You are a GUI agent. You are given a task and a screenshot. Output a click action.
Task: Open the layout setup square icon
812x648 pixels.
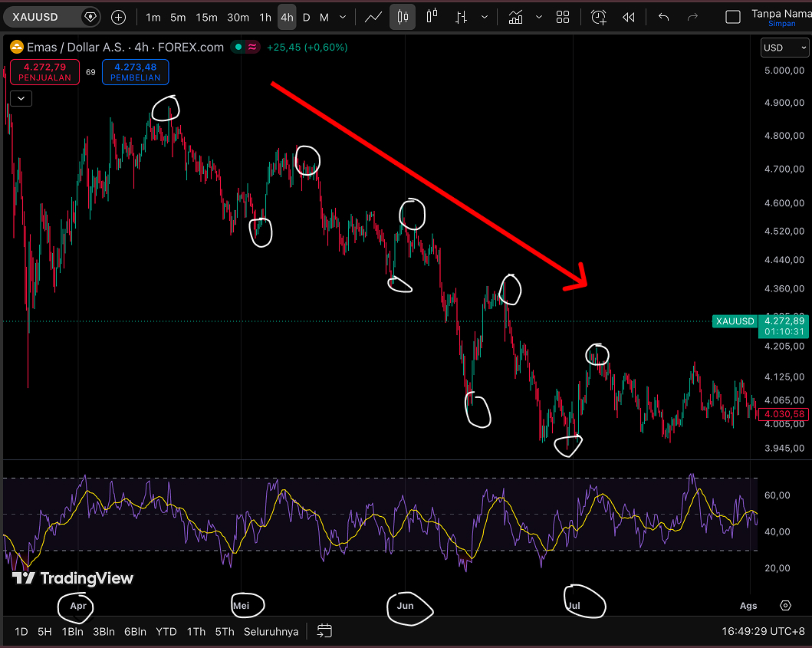[x=733, y=17]
